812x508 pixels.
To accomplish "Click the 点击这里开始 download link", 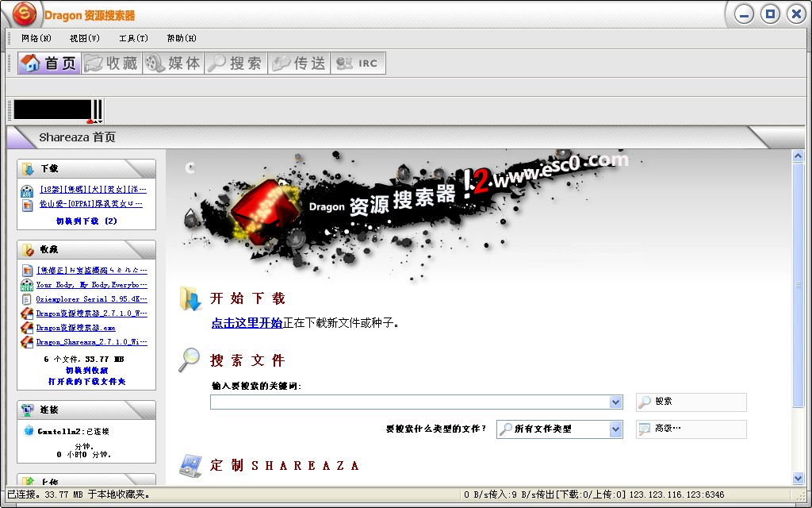I will click(x=247, y=323).
